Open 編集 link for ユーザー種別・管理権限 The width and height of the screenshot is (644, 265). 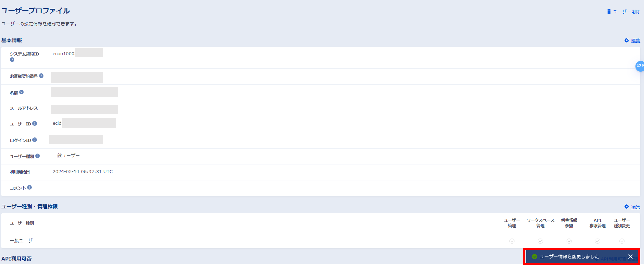click(x=636, y=207)
